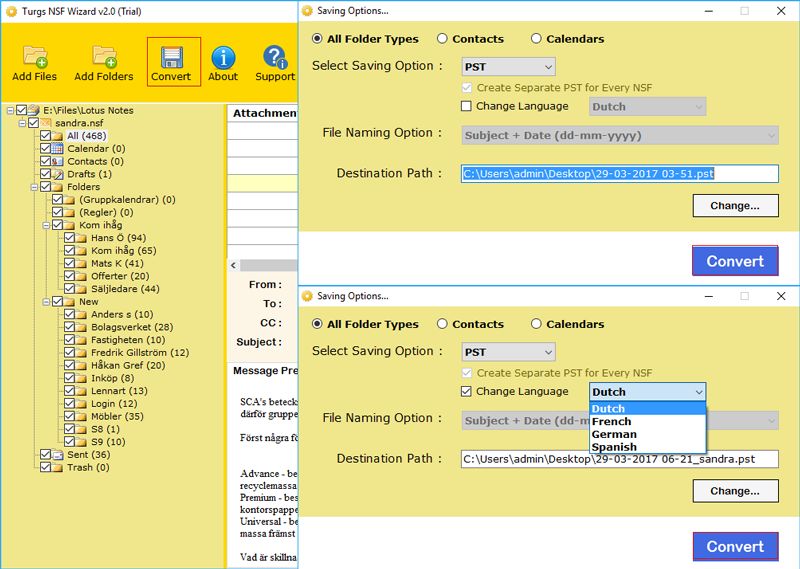The height and width of the screenshot is (569, 800).
Task: Choose French from the language list
Action: (647, 422)
